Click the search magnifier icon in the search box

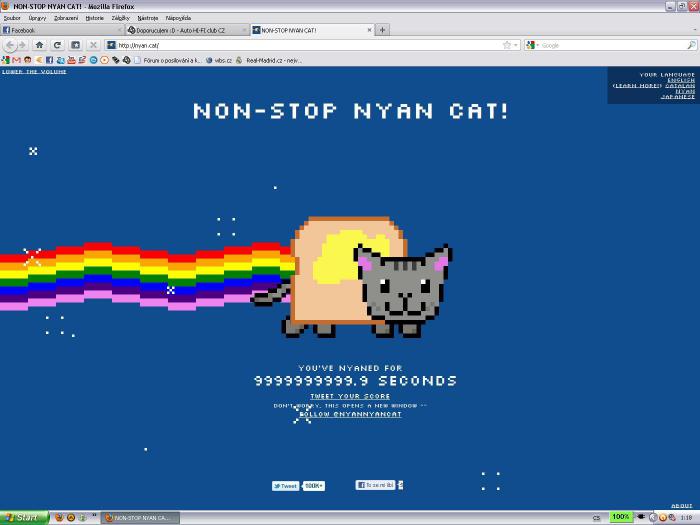coord(690,45)
